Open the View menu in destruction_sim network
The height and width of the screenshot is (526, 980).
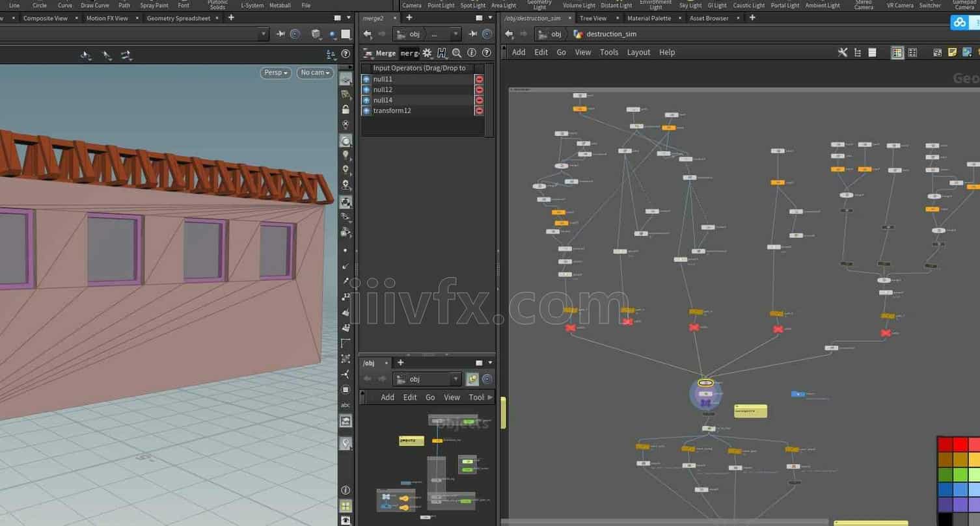click(x=583, y=52)
